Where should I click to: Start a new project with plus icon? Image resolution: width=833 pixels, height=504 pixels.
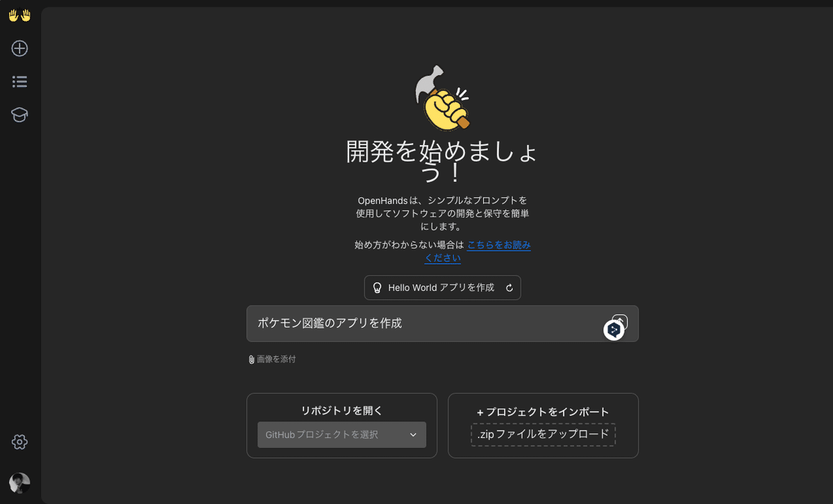[x=19, y=49]
